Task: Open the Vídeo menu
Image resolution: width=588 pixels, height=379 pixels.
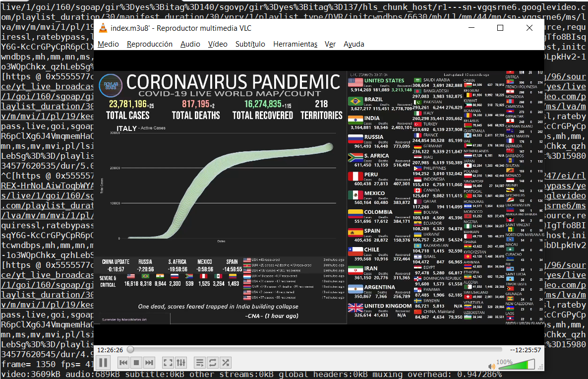Action: [x=218, y=44]
